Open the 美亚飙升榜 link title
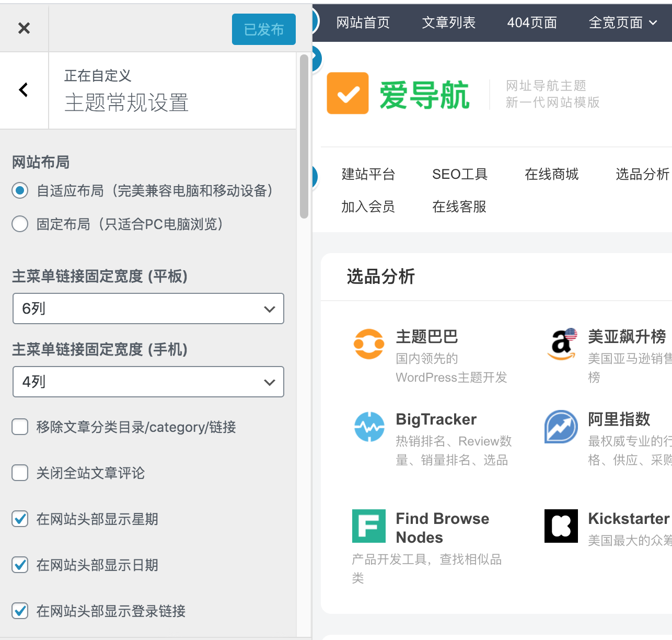 coord(627,336)
